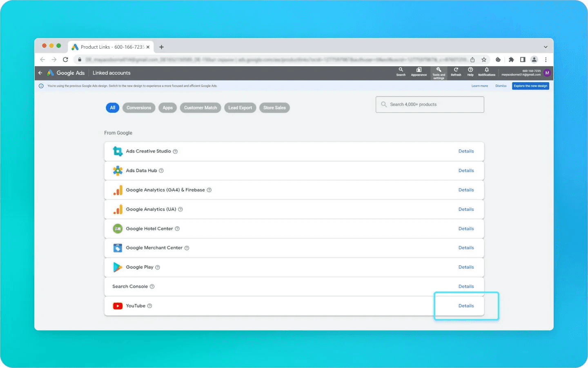Open Details for Ads Data Hub

click(466, 171)
